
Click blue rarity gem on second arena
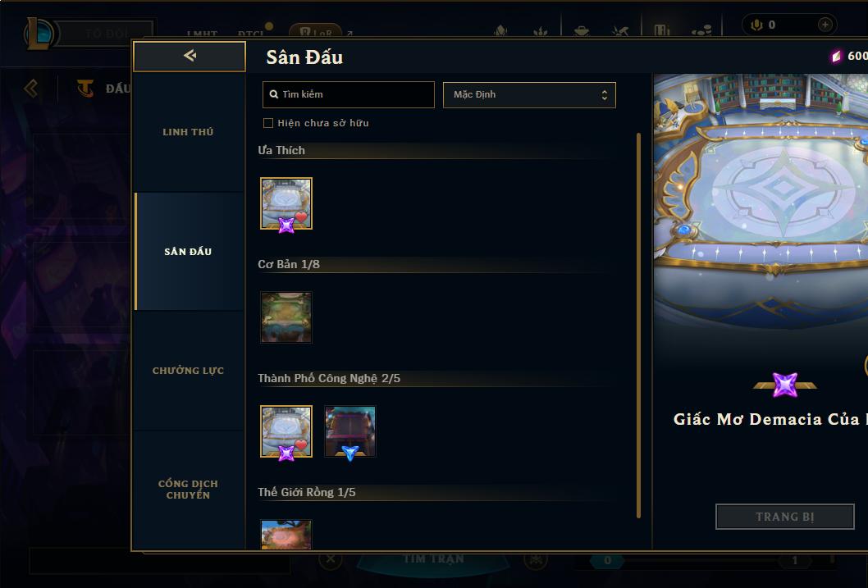coord(349,453)
